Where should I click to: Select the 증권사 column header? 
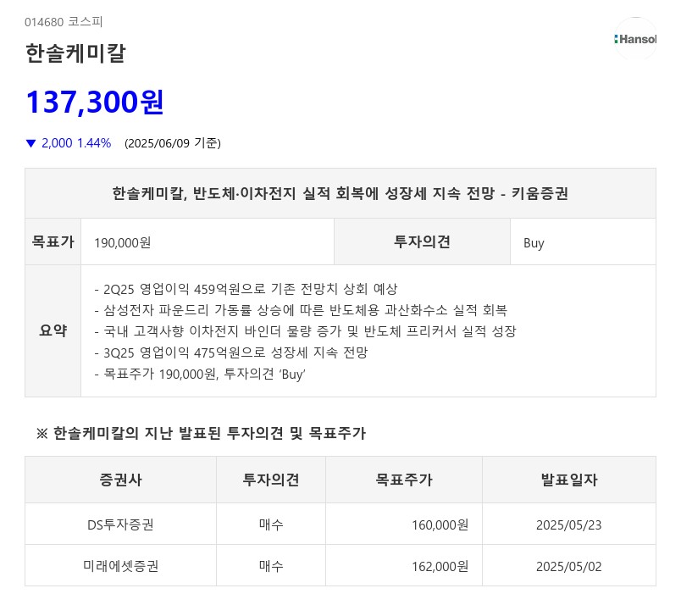[x=120, y=480]
